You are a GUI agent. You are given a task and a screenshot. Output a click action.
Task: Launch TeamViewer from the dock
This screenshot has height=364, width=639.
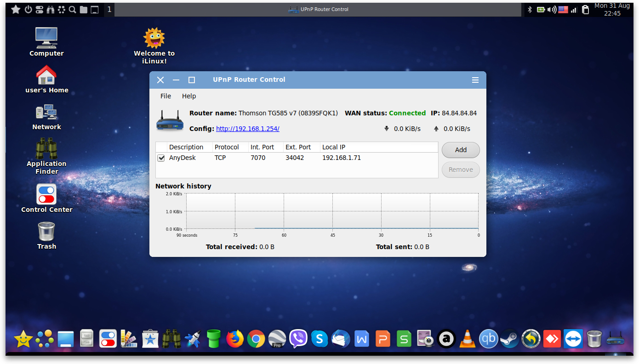coord(573,339)
